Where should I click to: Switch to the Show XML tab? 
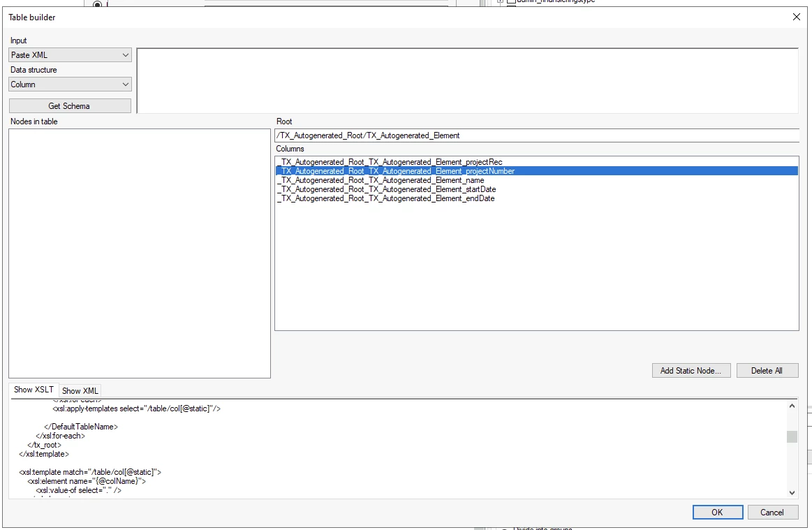(x=80, y=390)
